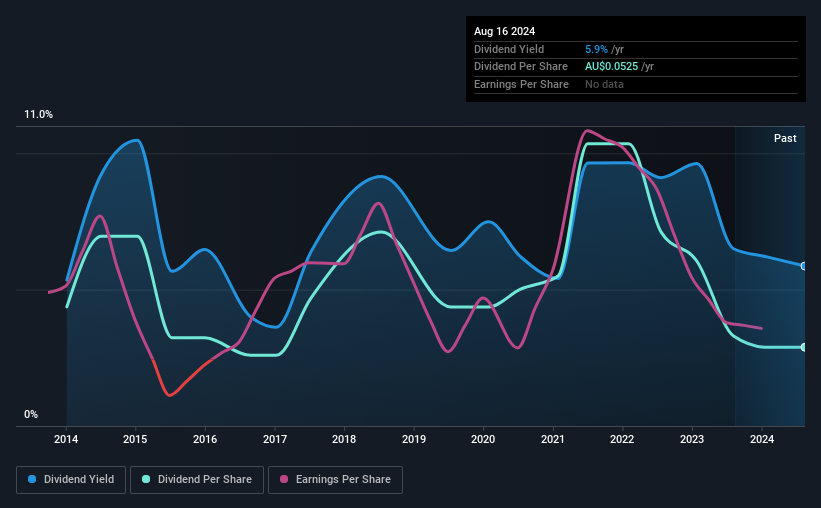Image resolution: width=821 pixels, height=508 pixels.
Task: Click the tooltip Earnings Per Share label
Action: [x=521, y=84]
